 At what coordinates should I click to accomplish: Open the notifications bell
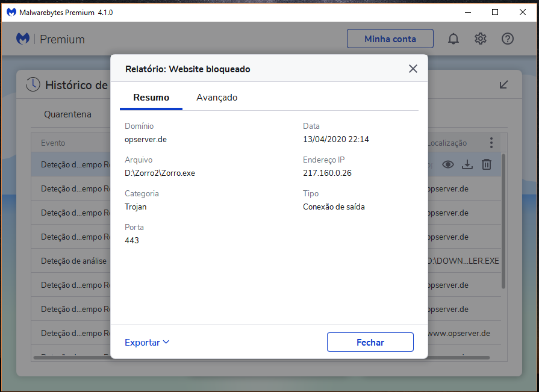point(453,39)
